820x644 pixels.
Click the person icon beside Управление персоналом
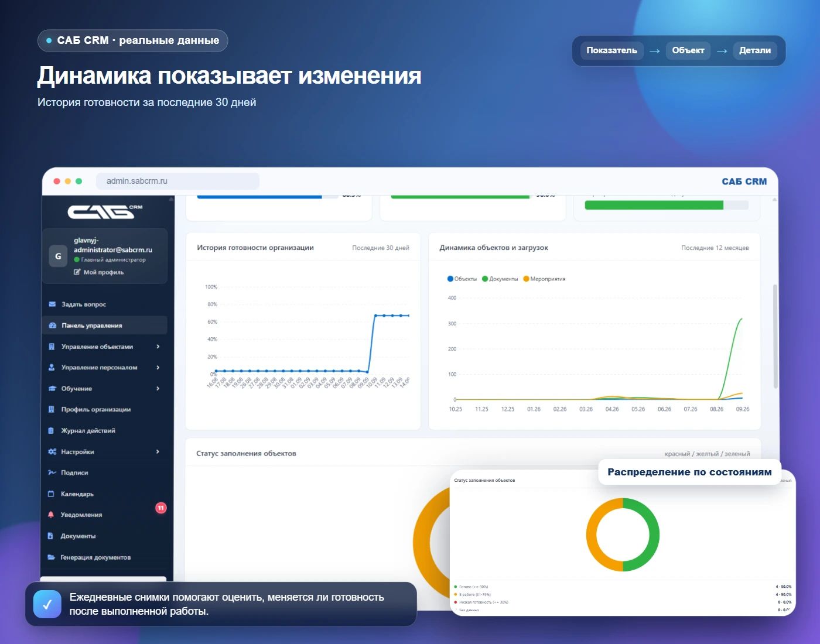pyautogui.click(x=52, y=368)
